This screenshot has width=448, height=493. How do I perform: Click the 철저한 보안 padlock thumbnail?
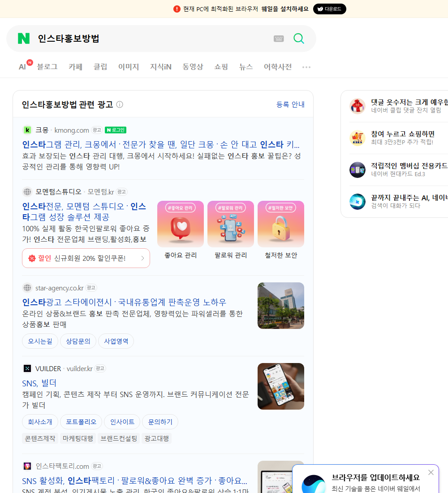point(281,224)
